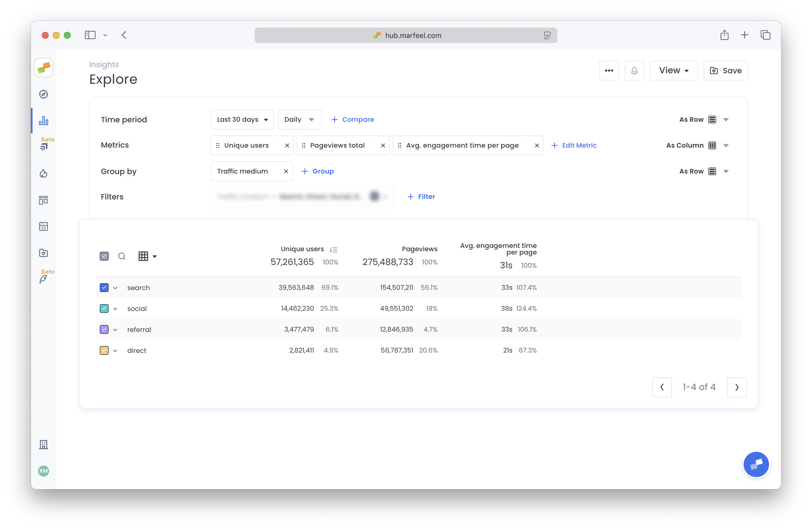Click the Compare link

tap(353, 119)
